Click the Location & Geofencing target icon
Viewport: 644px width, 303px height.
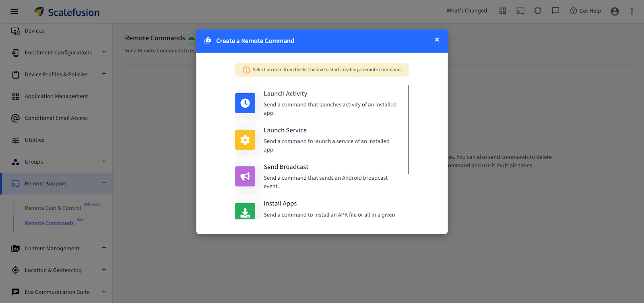pos(15,270)
